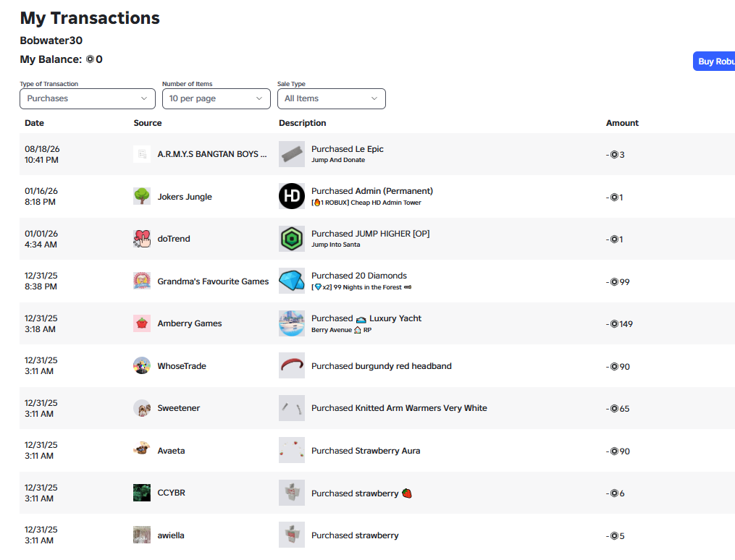Viewport: 735px width, 560px height.
Task: Click the Buy Robux button
Action: click(x=714, y=61)
